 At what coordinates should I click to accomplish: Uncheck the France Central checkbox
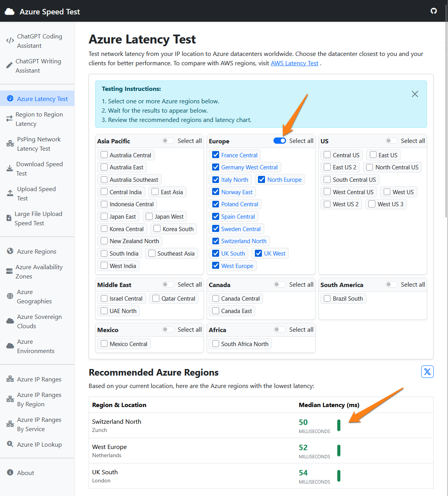pos(216,155)
